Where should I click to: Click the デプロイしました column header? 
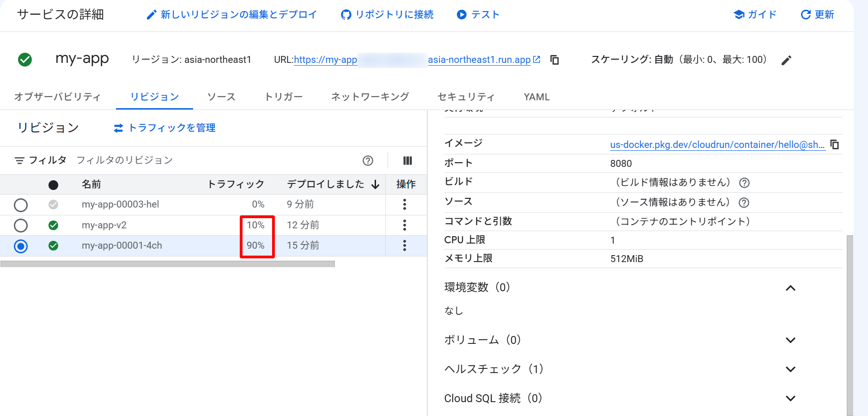(x=326, y=184)
